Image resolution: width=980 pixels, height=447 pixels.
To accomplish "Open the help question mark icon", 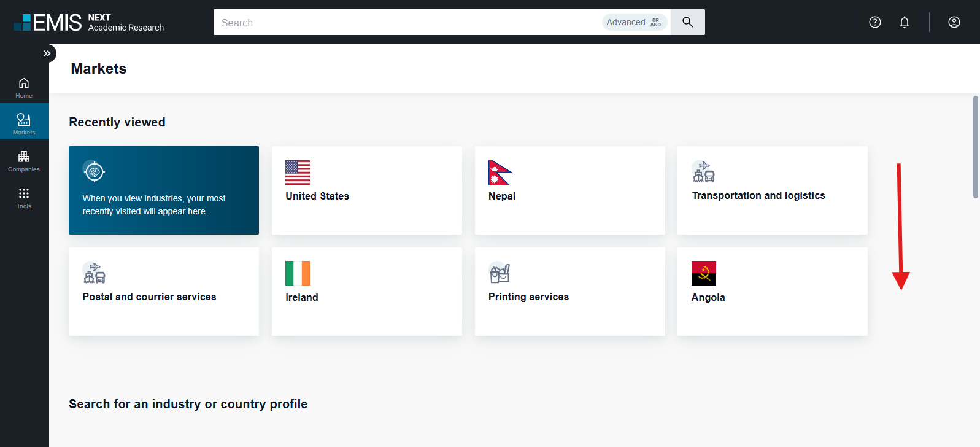I will coord(875,22).
